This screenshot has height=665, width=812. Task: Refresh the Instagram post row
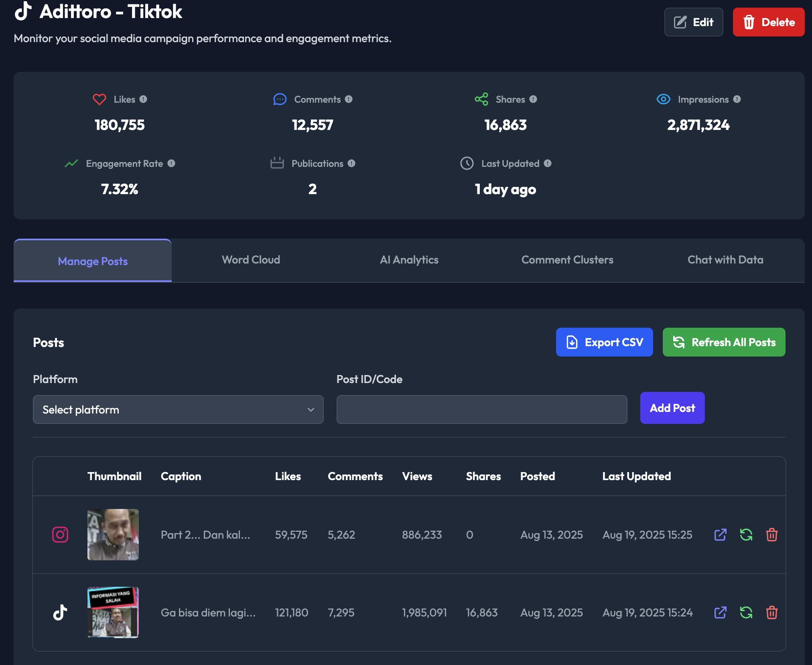tap(746, 535)
